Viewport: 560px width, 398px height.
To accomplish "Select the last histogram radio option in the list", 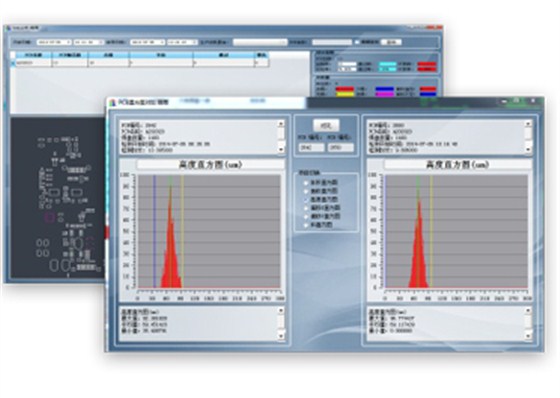I will [x=306, y=225].
